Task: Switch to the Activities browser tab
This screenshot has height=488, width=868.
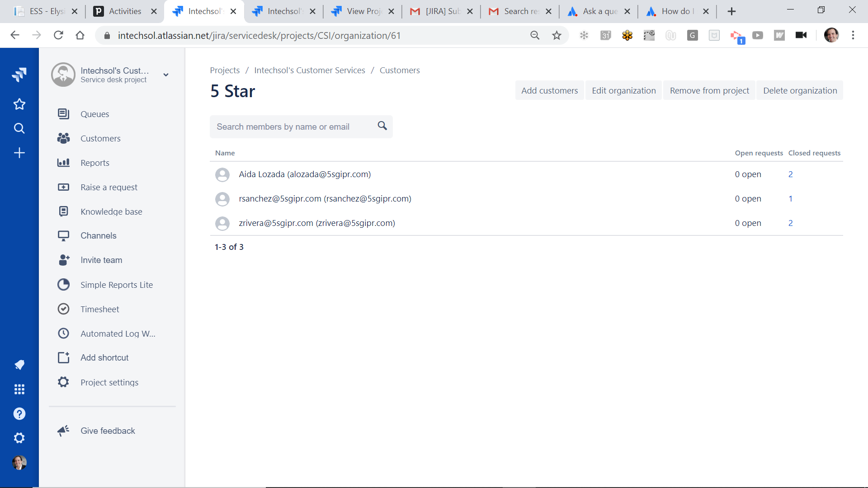Action: click(x=125, y=11)
